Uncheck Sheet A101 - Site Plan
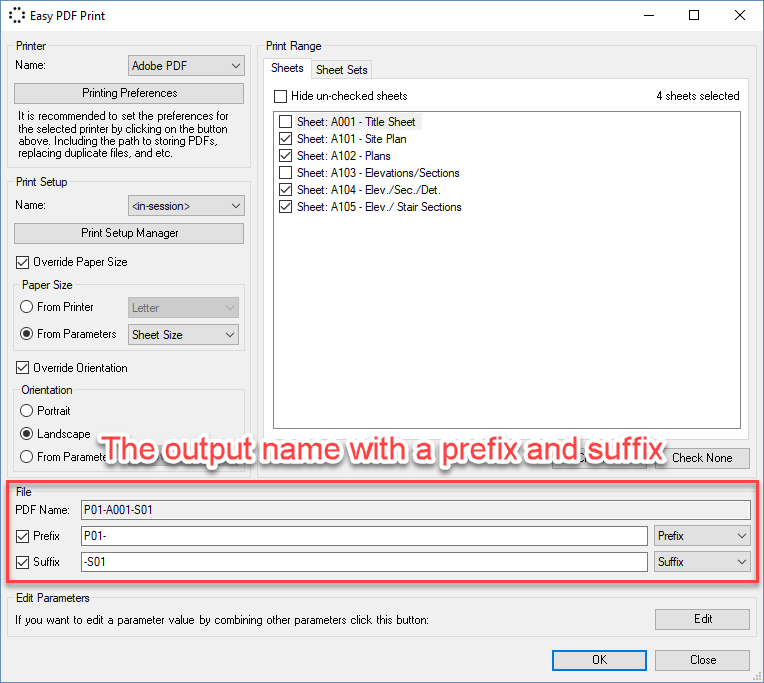The width and height of the screenshot is (764, 683). 286,139
